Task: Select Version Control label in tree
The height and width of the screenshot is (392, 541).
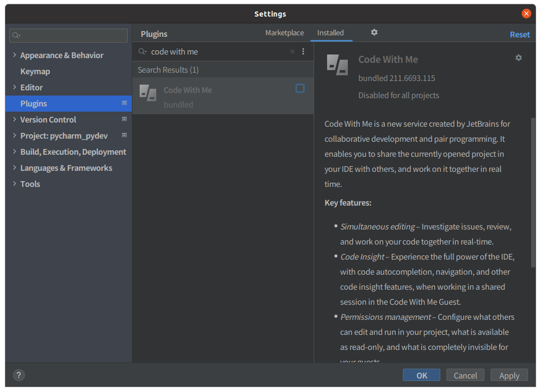Action: (x=48, y=120)
